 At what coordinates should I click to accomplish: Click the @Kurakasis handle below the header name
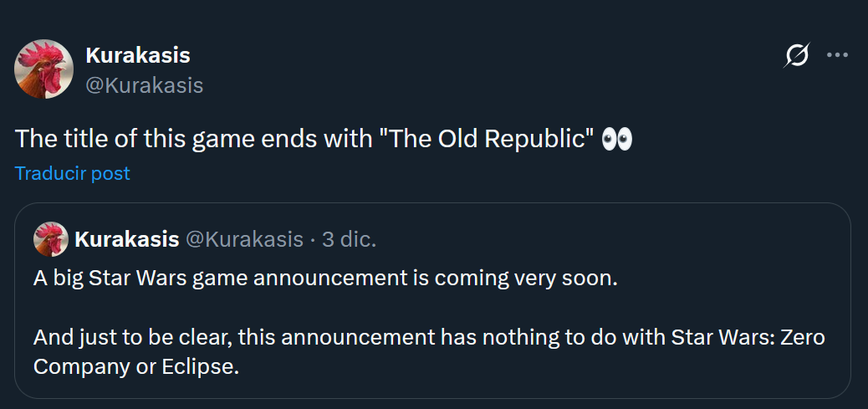click(144, 85)
